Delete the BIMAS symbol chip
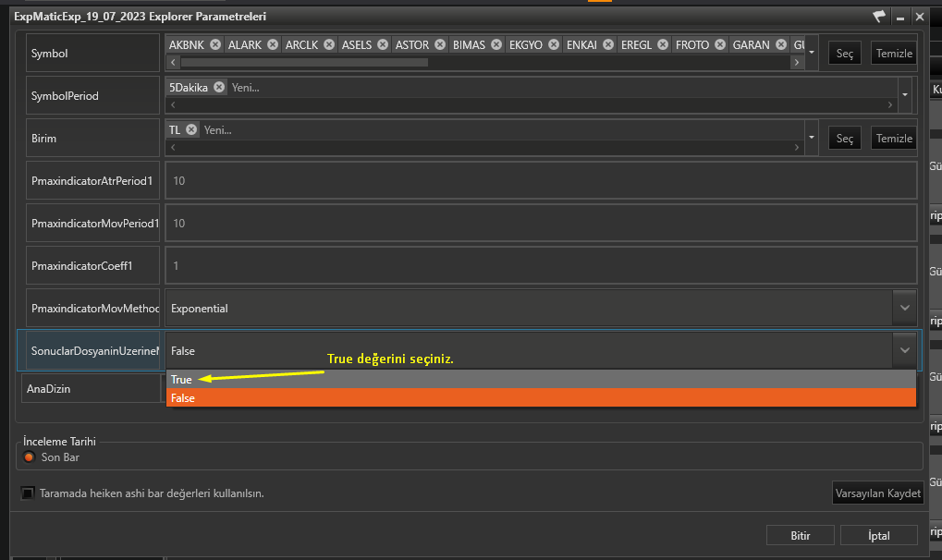942x560 pixels. tap(496, 44)
